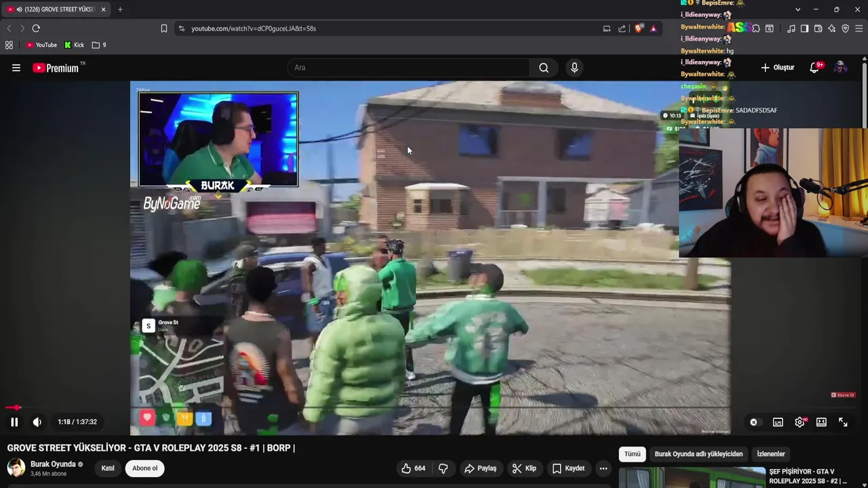Screen dimensions: 868x488
Task: Focus the YouTube 'Ara' search field
Action: [409, 68]
